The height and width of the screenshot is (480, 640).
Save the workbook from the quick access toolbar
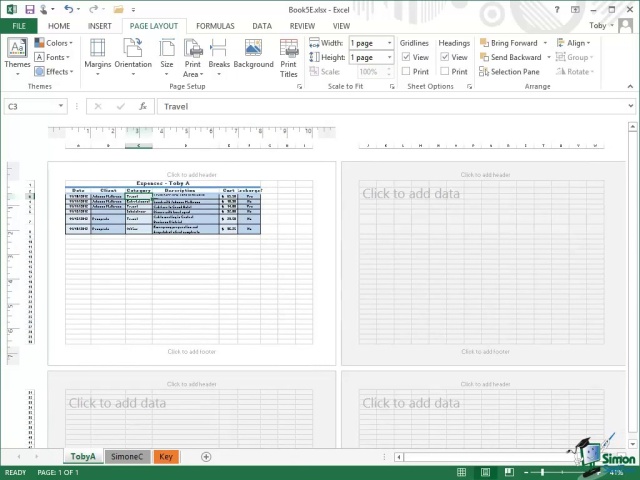(x=29, y=9)
